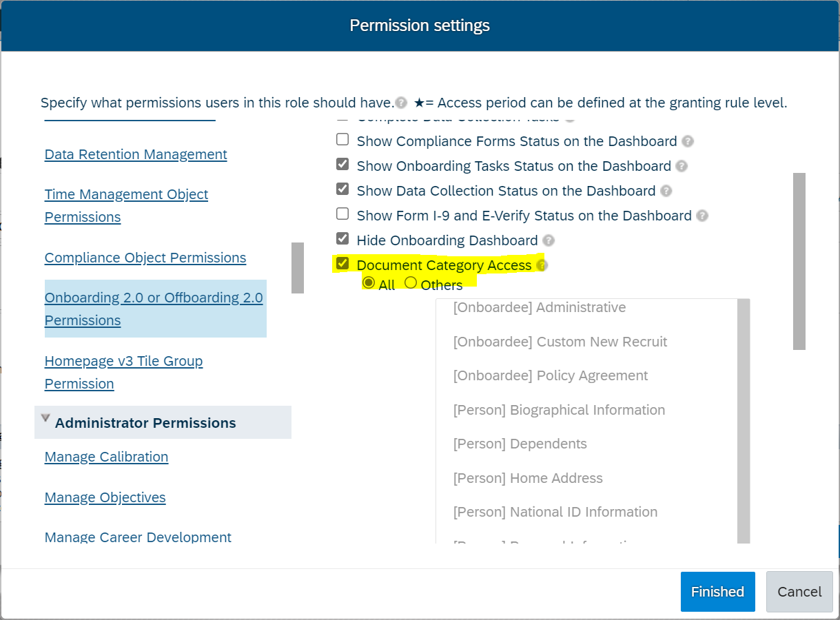Open help icon after permissions description text

click(x=401, y=103)
